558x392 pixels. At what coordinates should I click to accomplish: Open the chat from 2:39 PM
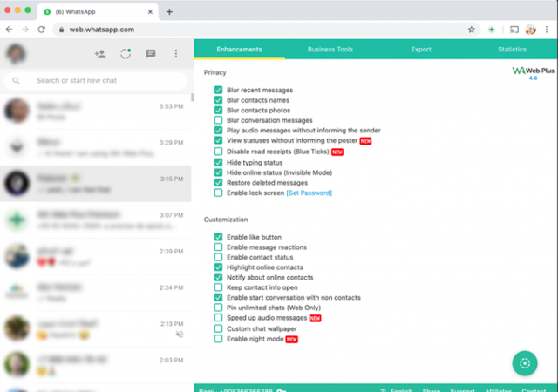[95, 256]
